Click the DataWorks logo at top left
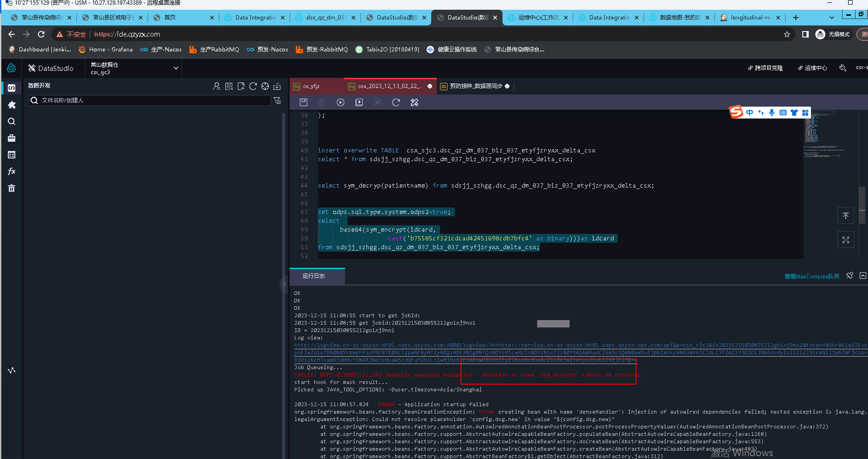 pos(11,68)
